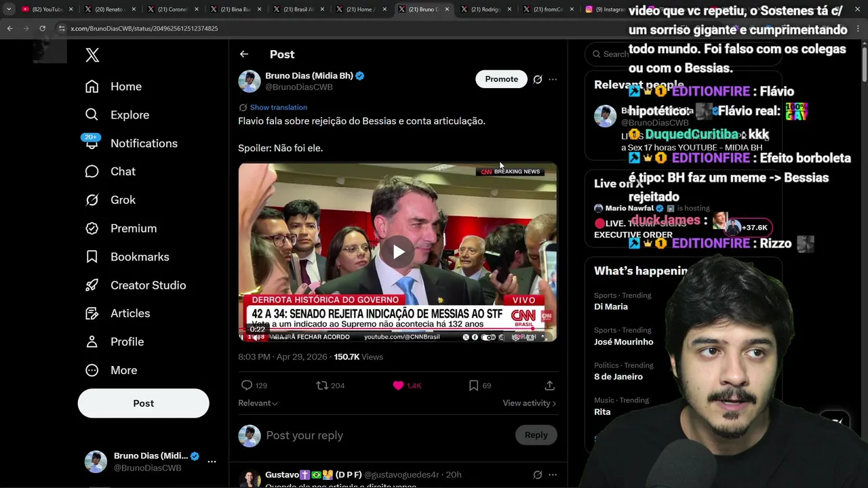The height and width of the screenshot is (488, 868).
Task: Click the post timestamp 8:03 PM Apr 29, 2026
Action: (x=283, y=357)
